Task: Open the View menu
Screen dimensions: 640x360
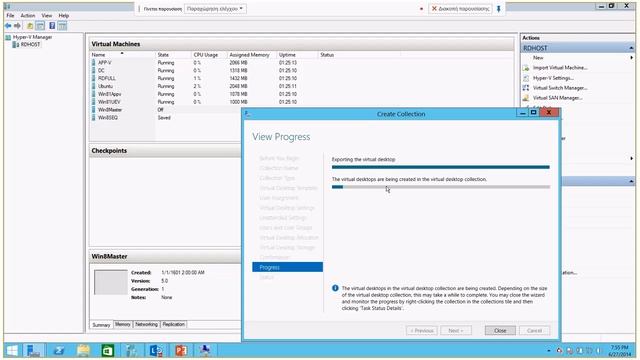Action: pyautogui.click(x=47, y=16)
